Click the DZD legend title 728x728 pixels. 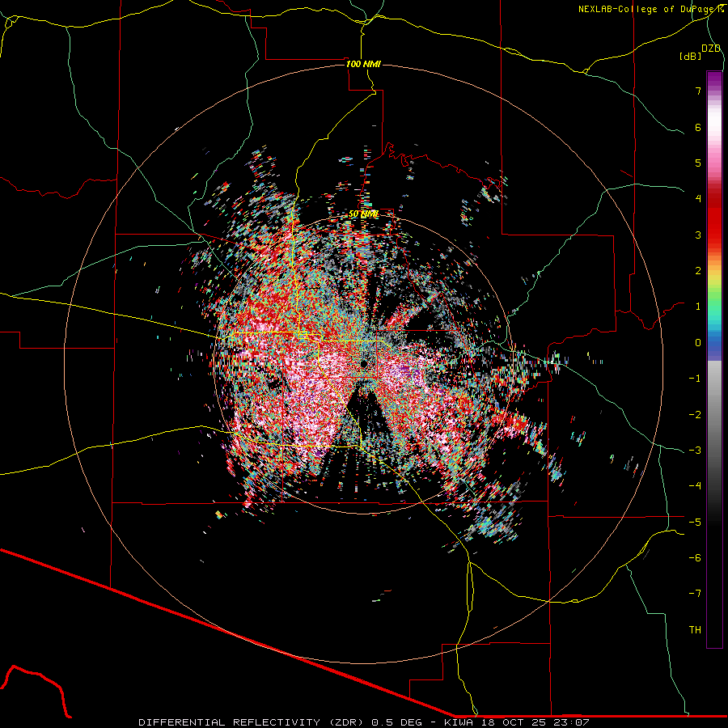711,49
